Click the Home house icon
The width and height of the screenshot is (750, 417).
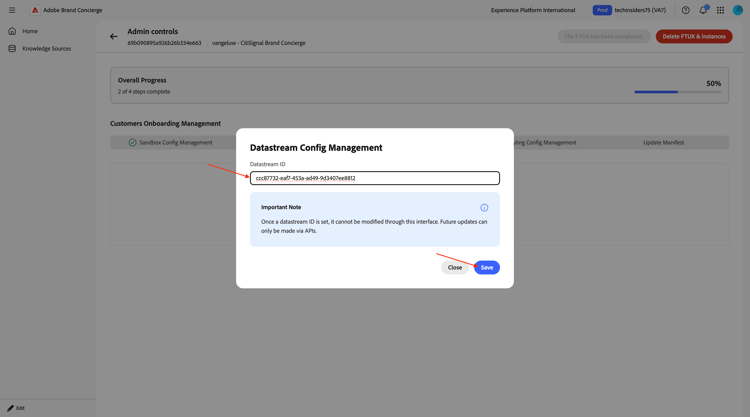12,31
